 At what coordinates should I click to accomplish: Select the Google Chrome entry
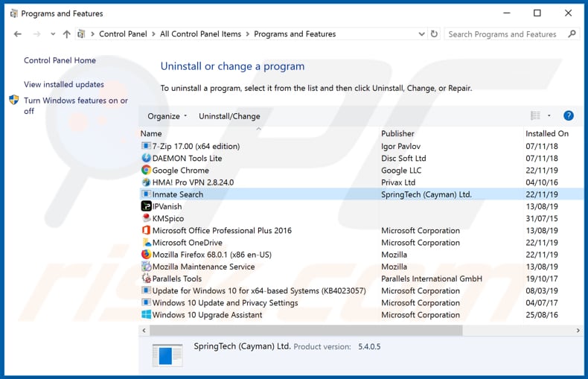coord(361,170)
